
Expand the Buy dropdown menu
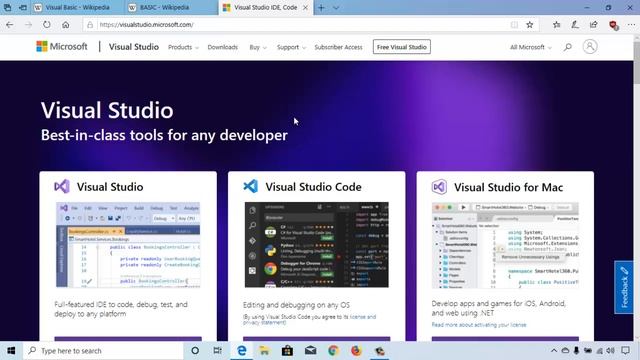[258, 47]
